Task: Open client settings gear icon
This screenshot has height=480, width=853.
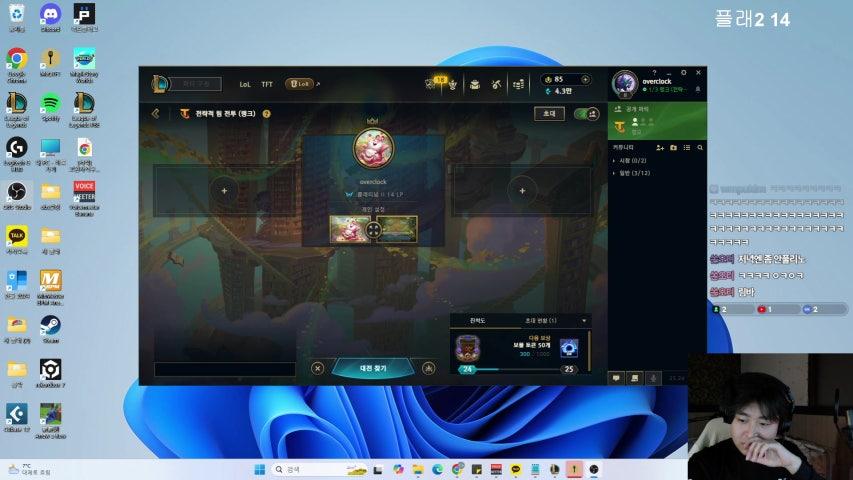Action: tap(683, 72)
